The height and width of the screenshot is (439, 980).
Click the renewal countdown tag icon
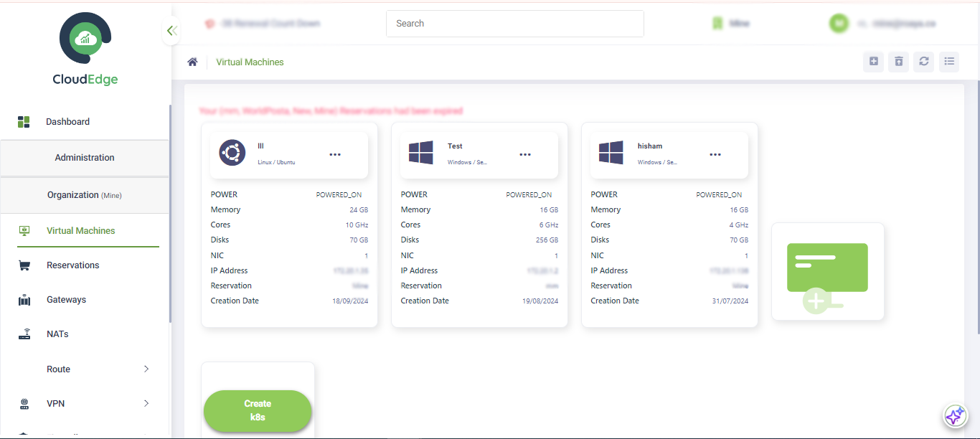coord(209,24)
